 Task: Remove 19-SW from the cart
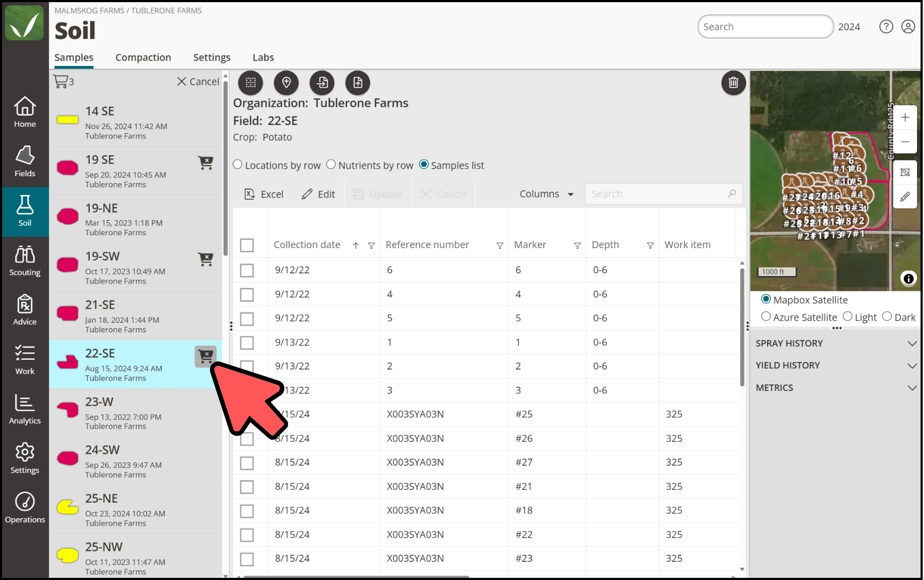coord(206,259)
